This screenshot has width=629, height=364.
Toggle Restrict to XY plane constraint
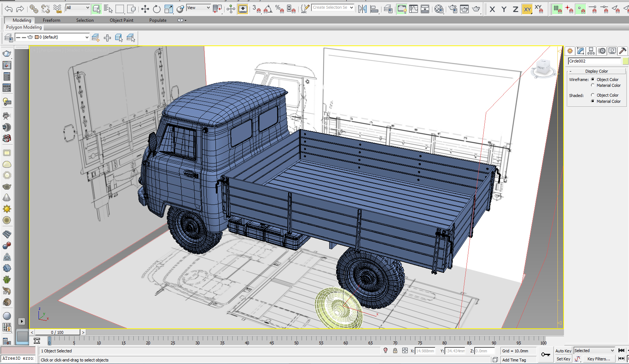pos(527,9)
